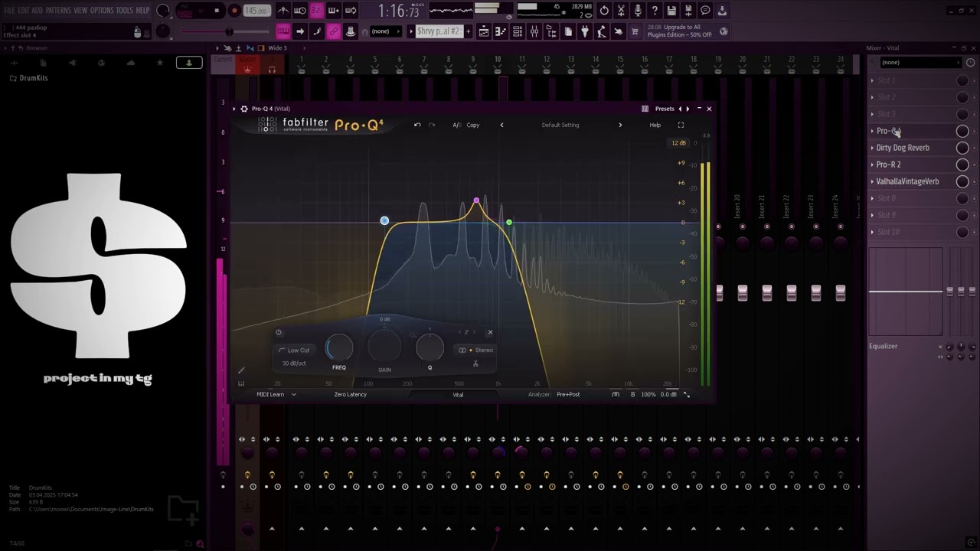Open the plugin picker plug icon
The width and height of the screenshot is (980, 551).
coord(585,31)
